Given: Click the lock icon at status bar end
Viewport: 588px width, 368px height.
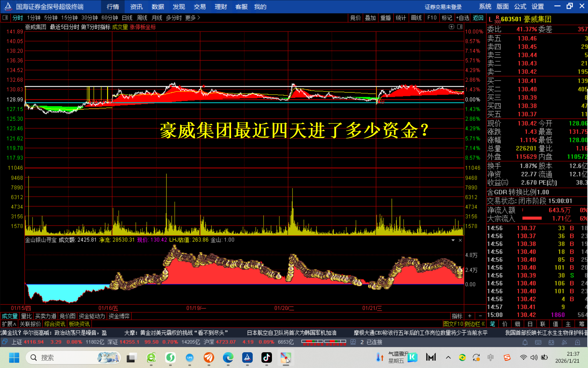Looking at the screenshot, I should click(577, 342).
